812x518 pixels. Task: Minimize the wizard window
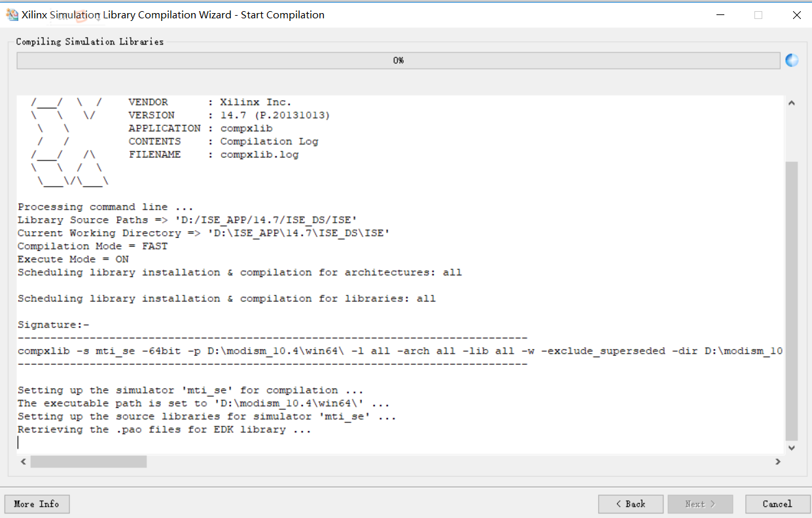coord(720,14)
